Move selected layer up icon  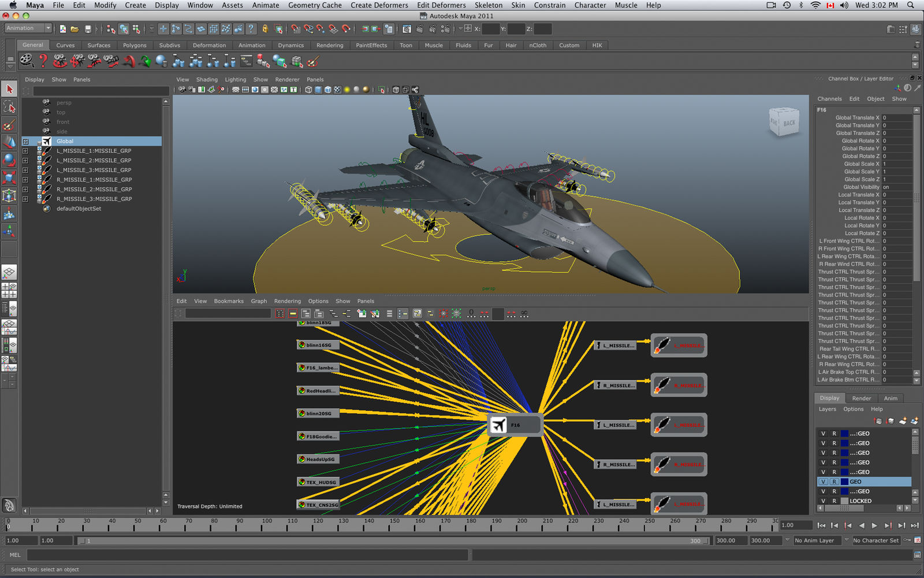(878, 421)
